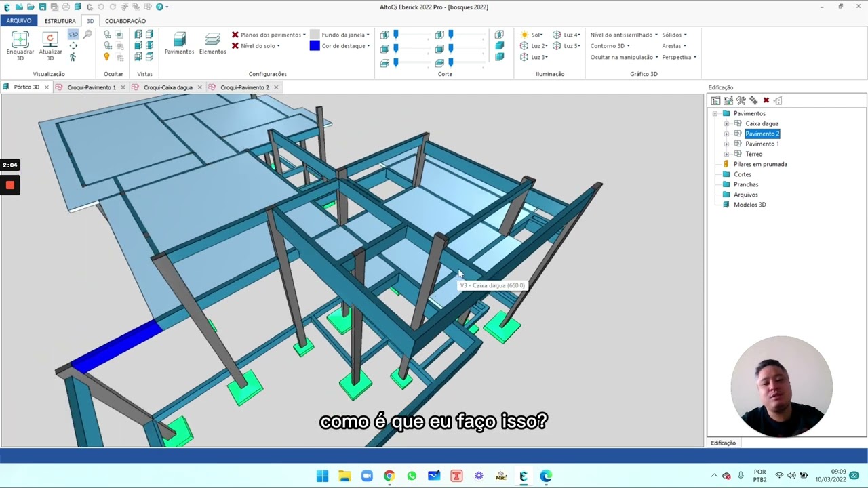Select Modelos 3D in the tree

(749, 205)
